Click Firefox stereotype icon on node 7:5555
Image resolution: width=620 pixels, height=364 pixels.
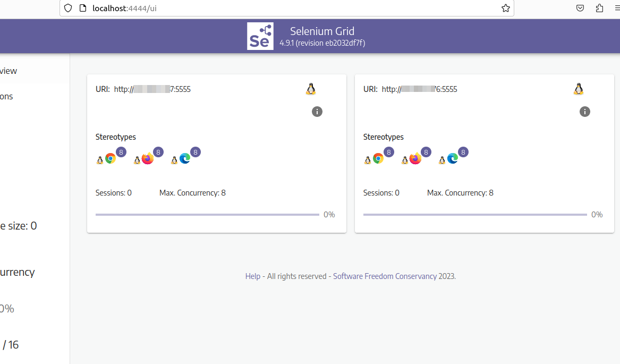(148, 159)
